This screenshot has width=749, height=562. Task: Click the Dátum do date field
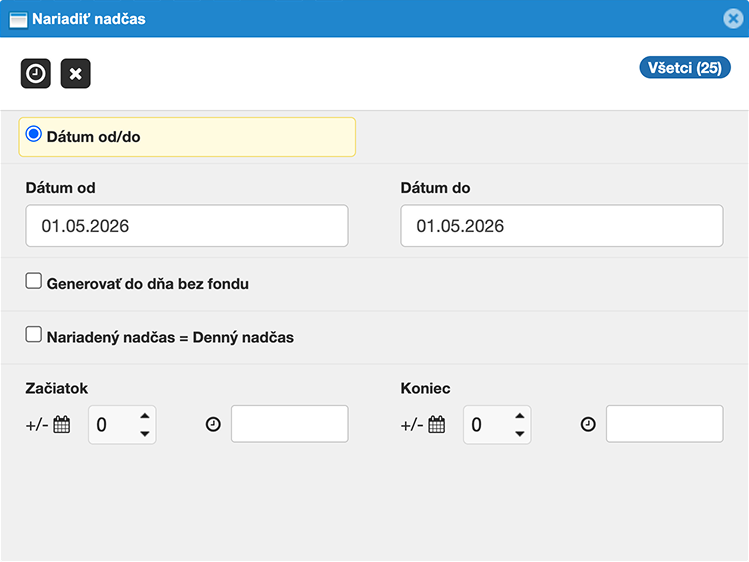pos(562,226)
